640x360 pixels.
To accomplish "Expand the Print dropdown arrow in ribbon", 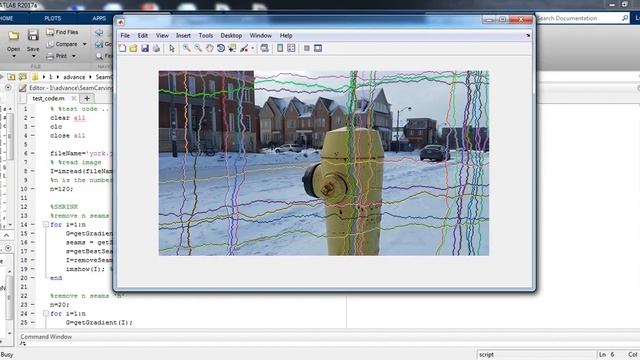I will coord(73,56).
